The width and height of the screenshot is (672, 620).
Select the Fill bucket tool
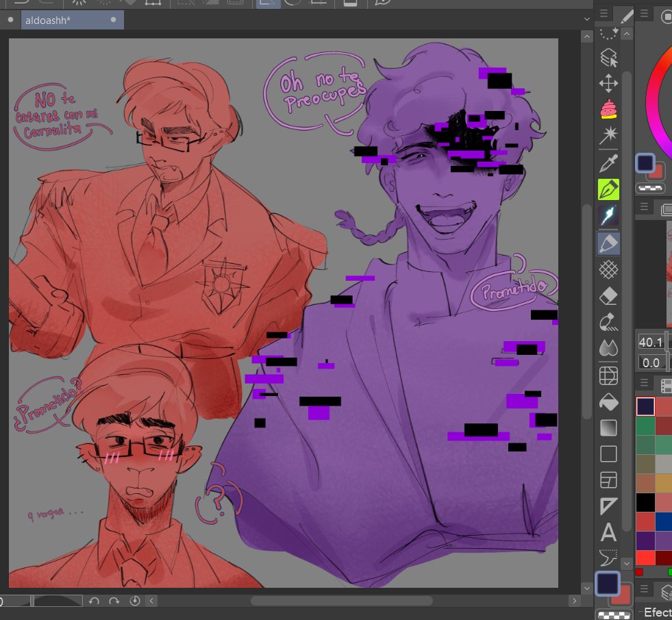[608, 402]
